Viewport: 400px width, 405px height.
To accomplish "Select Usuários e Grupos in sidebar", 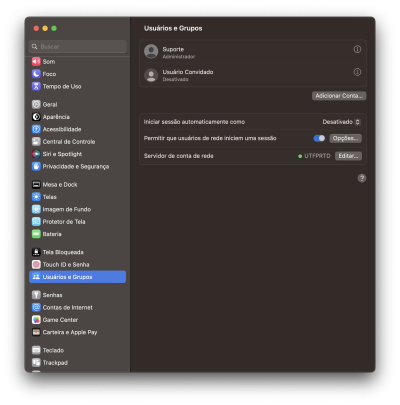I will 77,277.
